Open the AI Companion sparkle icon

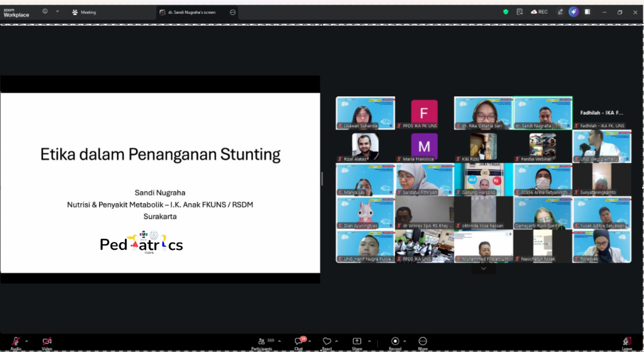574,12
